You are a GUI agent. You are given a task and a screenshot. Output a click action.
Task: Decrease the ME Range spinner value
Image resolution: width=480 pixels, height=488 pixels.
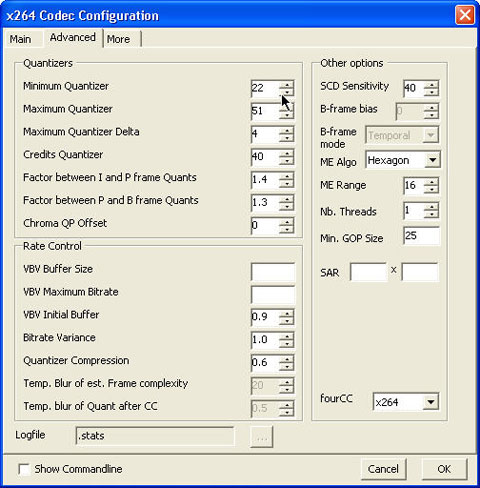pyautogui.click(x=431, y=190)
